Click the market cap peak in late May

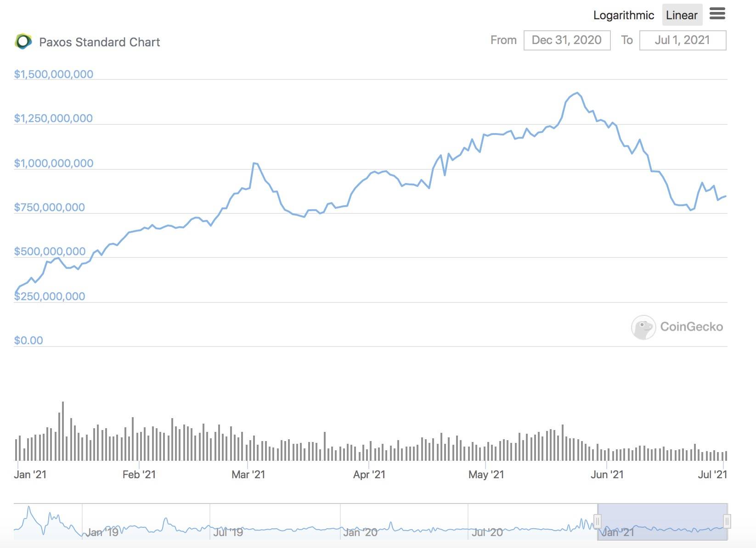click(577, 93)
